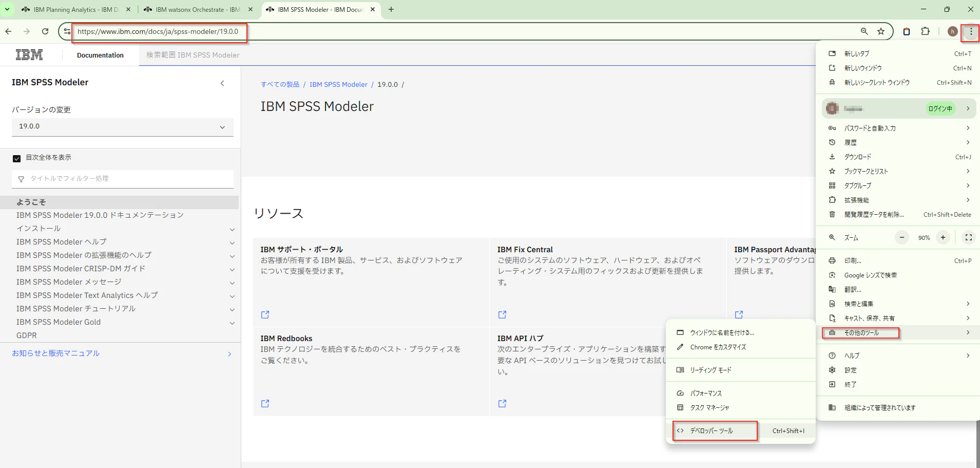This screenshot has width=980, height=468.
Task: Open the version dropdown showing 19.0.0
Action: coord(123,127)
